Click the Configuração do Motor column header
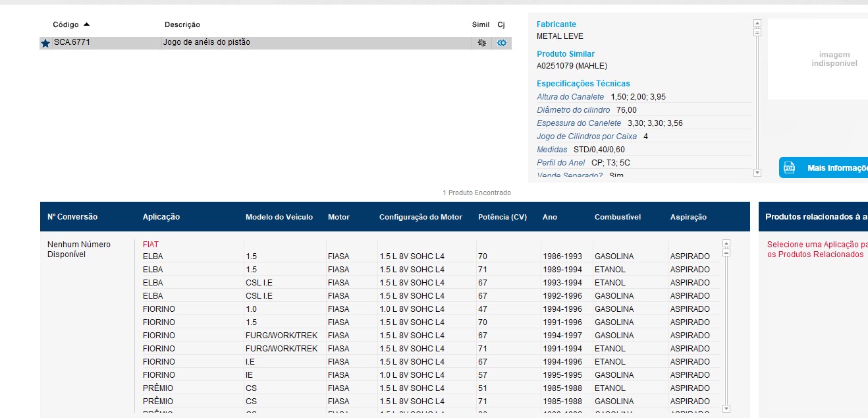The height and width of the screenshot is (418, 868). click(x=421, y=217)
